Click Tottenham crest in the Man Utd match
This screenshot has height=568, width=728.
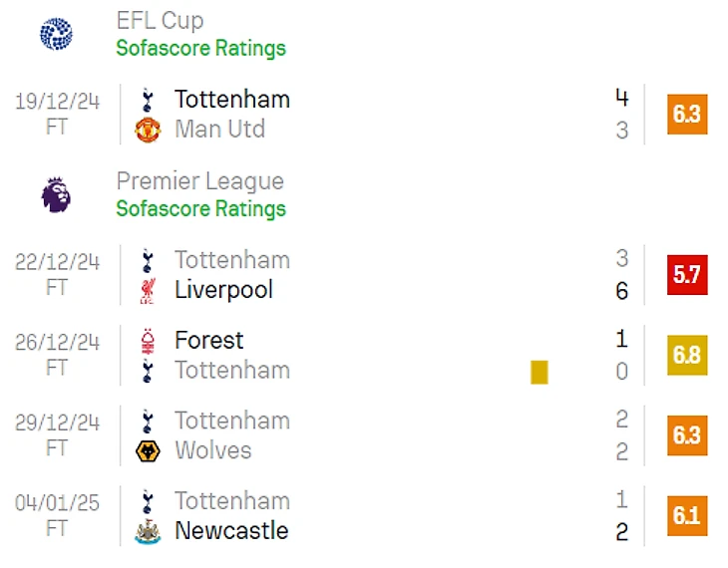(148, 100)
